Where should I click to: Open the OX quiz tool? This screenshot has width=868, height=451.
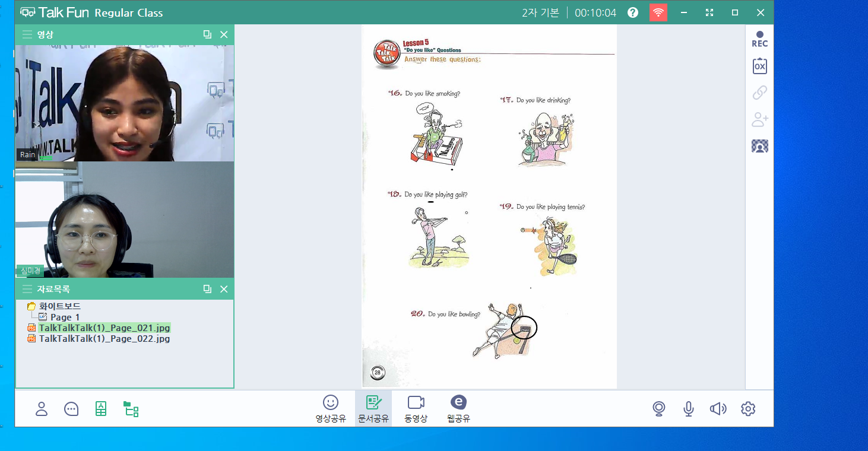pos(759,66)
